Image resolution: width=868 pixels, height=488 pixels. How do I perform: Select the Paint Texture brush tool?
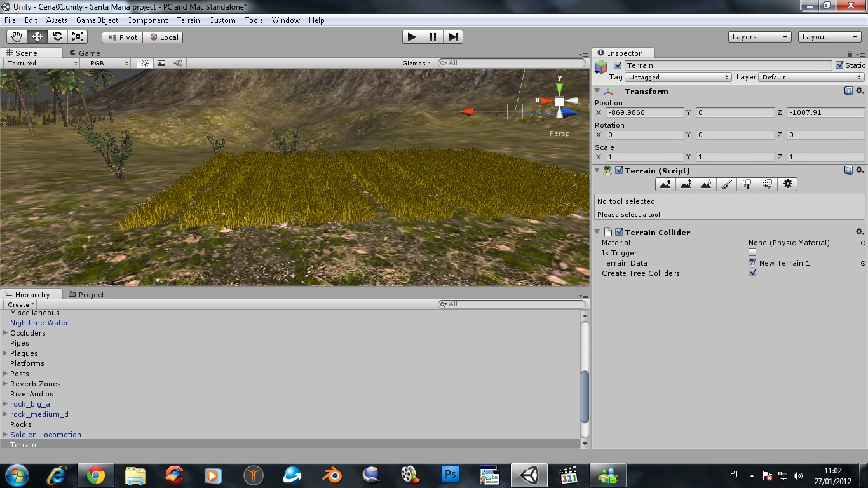point(726,184)
